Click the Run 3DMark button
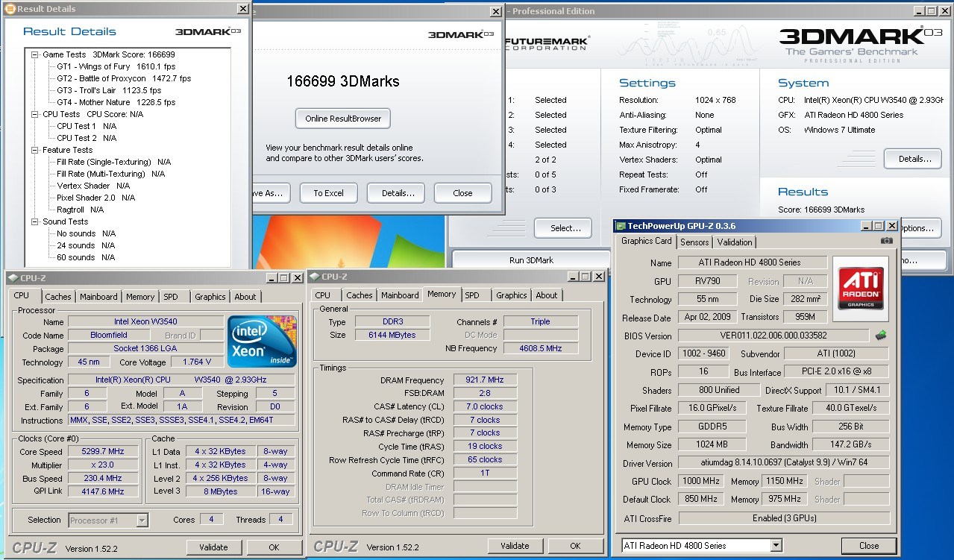Screen dimensions: 954x560 point(530,260)
